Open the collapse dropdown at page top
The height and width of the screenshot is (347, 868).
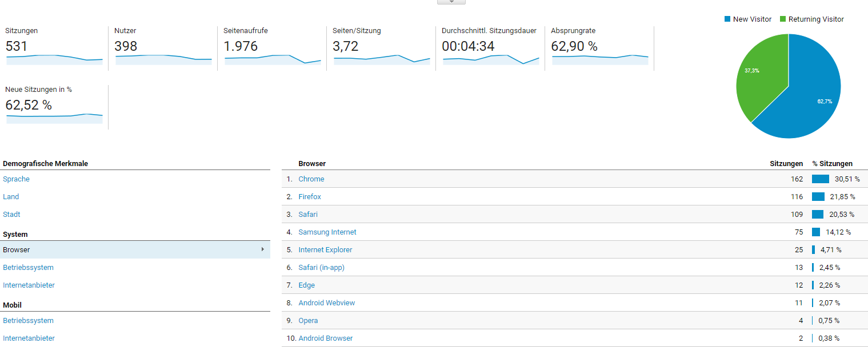451,2
